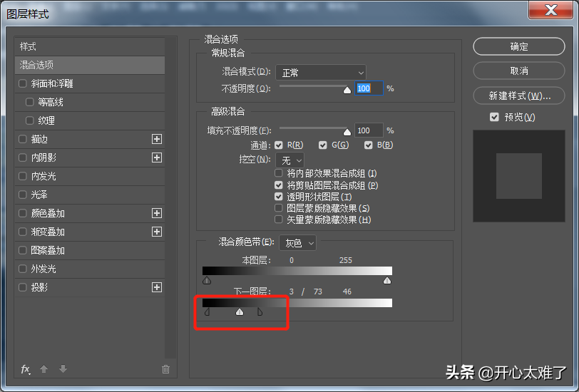This screenshot has width=579, height=392.
Task: Toggle the R(R) channel checkbox
Action: pyautogui.click(x=278, y=145)
